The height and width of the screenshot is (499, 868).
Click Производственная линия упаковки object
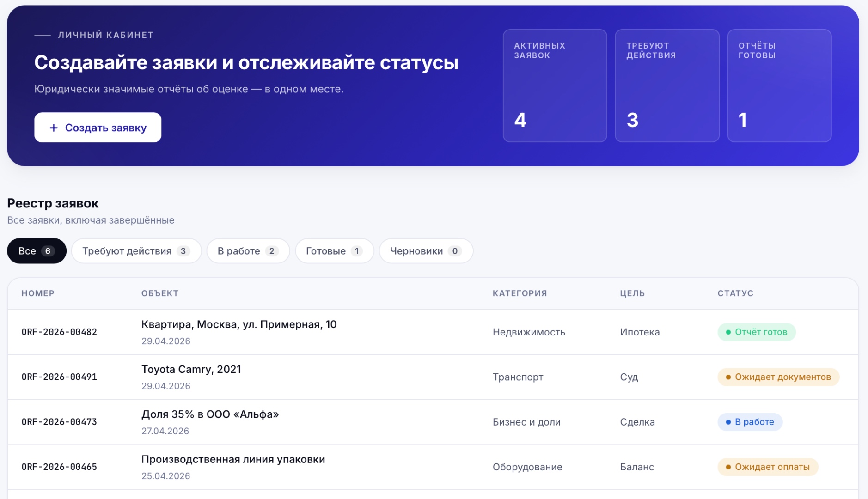click(233, 459)
